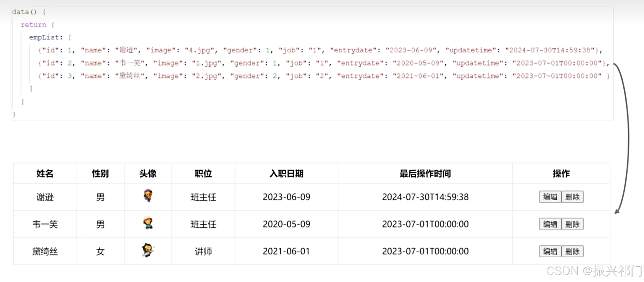
Task: Click 删除 button in 韦一笑 row
Action: [x=572, y=224]
